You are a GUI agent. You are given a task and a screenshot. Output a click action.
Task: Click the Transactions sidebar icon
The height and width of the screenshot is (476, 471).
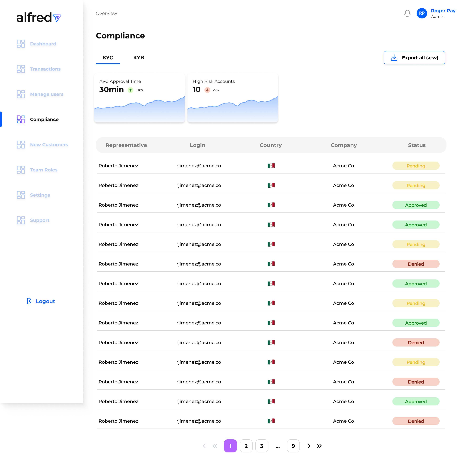(x=21, y=69)
